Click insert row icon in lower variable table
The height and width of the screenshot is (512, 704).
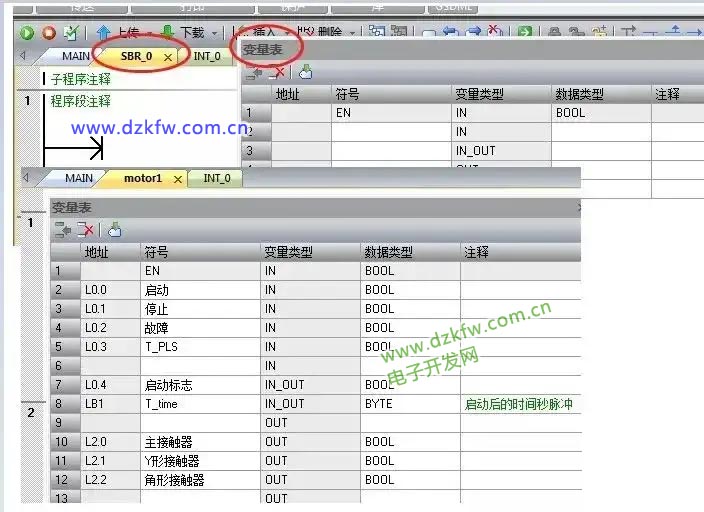pos(63,230)
